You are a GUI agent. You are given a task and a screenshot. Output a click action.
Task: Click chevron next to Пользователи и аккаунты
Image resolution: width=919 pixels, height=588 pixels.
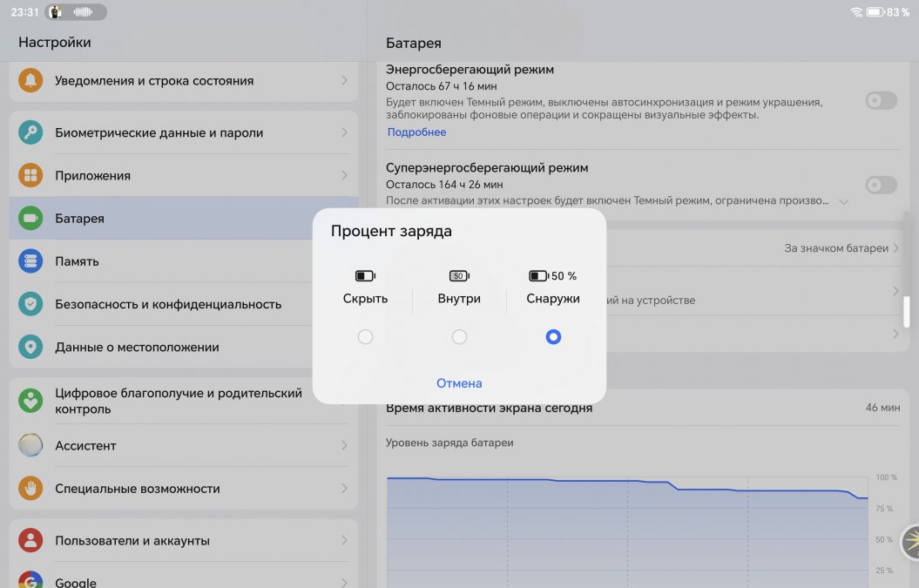click(345, 540)
